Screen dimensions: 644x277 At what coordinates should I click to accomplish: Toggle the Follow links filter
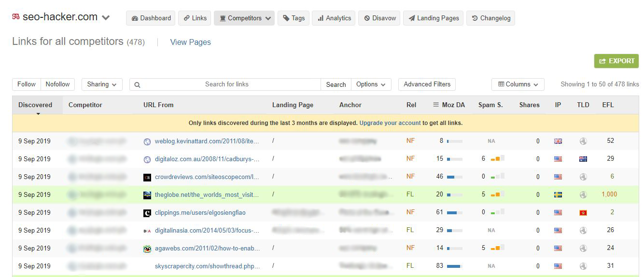pyautogui.click(x=27, y=84)
